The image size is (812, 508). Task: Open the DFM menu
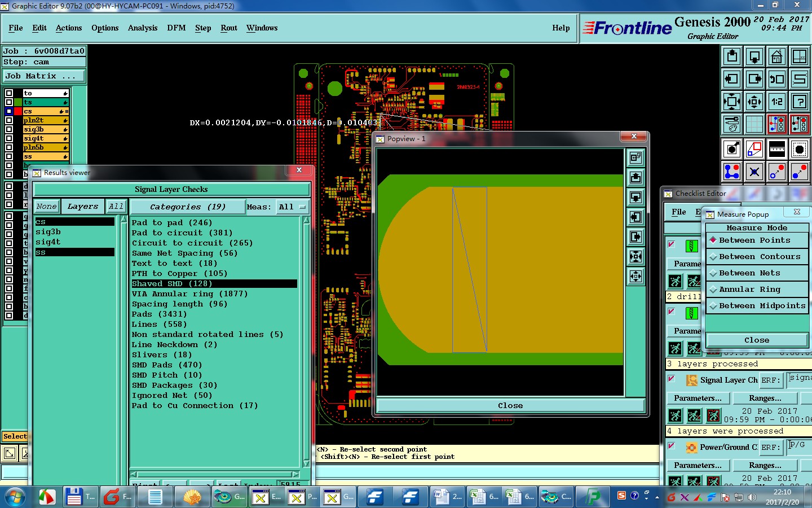click(x=176, y=28)
